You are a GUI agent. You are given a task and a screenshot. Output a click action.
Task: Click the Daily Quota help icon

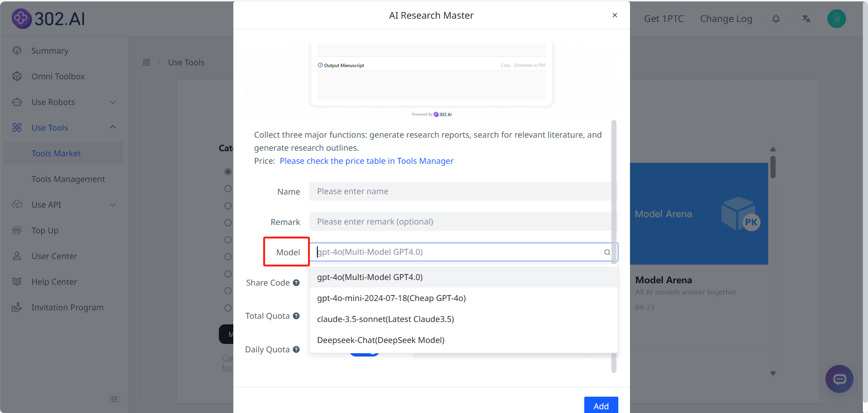(296, 350)
